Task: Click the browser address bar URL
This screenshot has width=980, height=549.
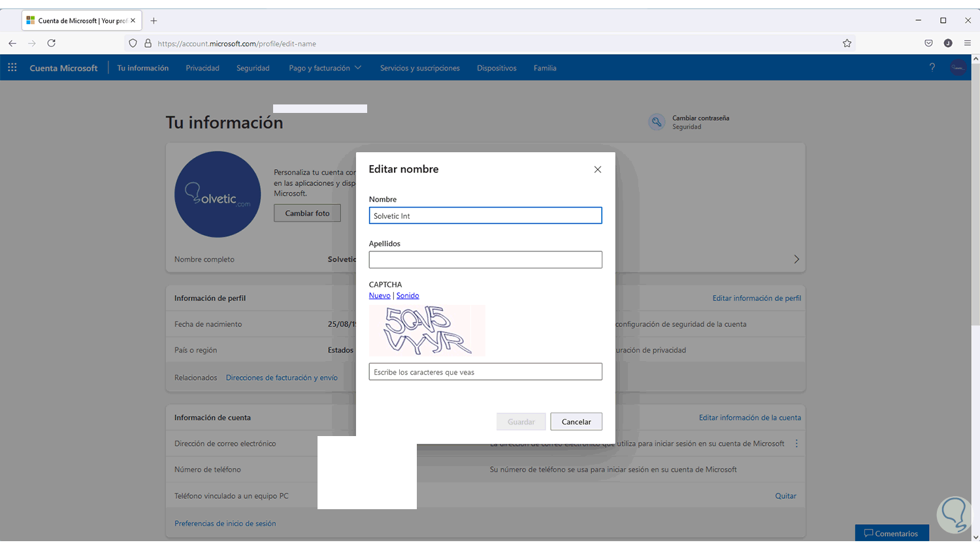Action: click(237, 44)
